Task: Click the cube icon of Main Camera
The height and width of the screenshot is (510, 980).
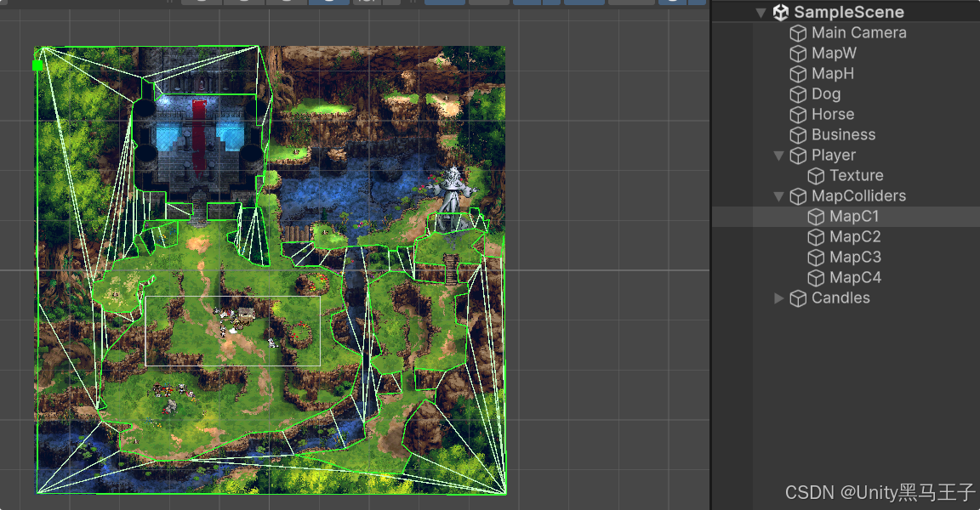Action: click(x=798, y=33)
